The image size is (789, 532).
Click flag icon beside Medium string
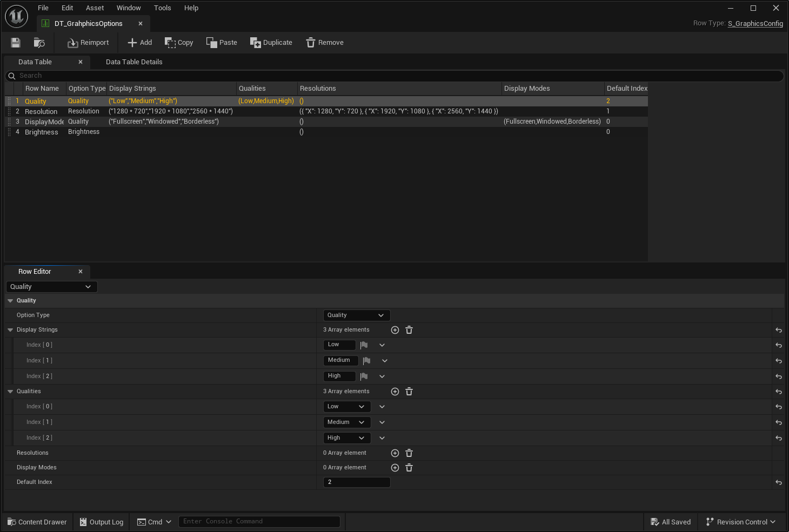(367, 361)
